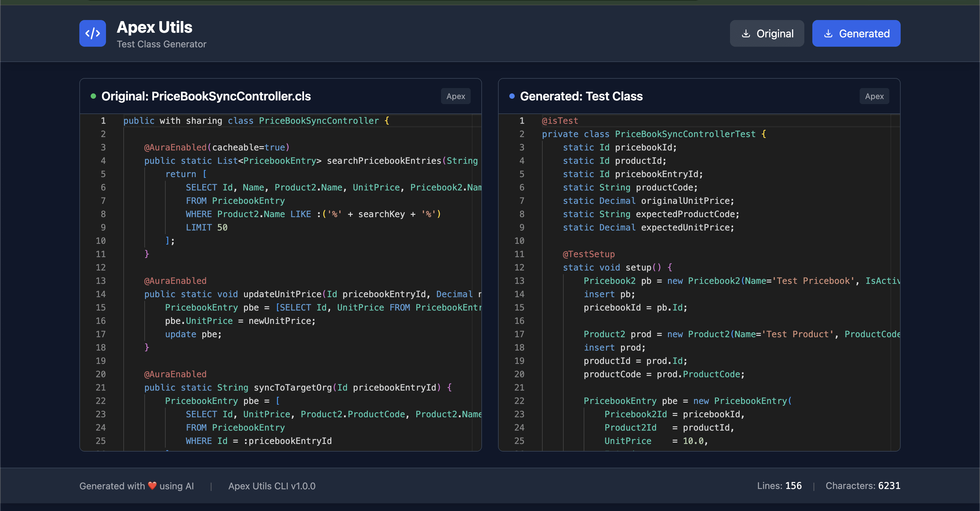Viewport: 980px width, 511px height.
Task: Click the @TestSetup annotation line
Action: pos(589,254)
